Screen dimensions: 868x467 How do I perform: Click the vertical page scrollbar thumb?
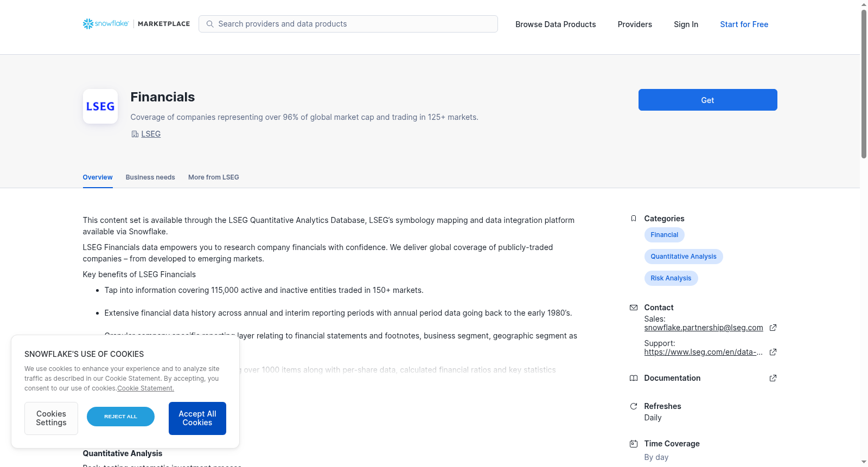coord(864,84)
